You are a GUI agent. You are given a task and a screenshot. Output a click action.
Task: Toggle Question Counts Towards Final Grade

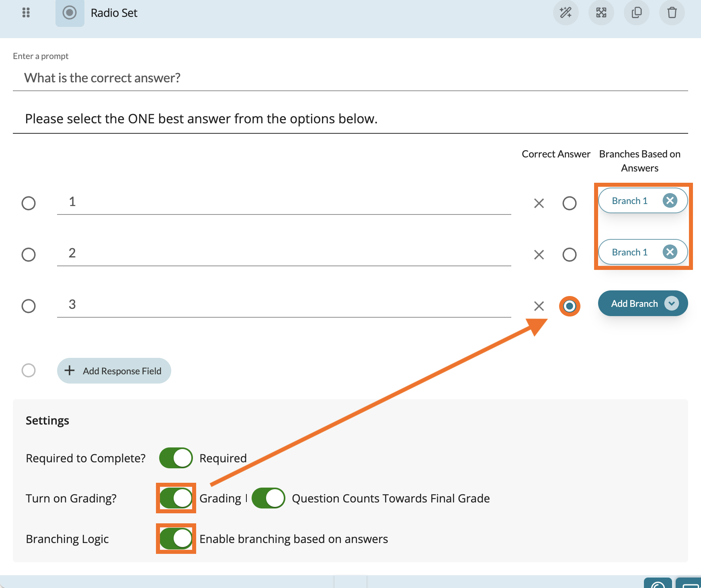269,498
